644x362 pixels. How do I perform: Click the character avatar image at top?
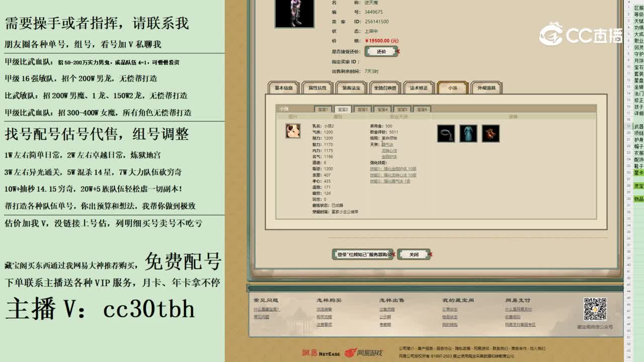tap(294, 13)
